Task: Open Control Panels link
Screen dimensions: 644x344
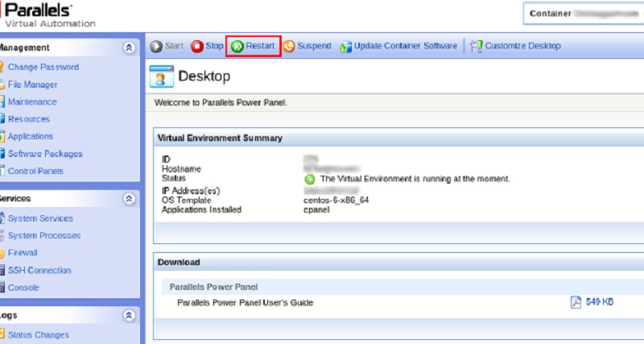Action: 35,171
